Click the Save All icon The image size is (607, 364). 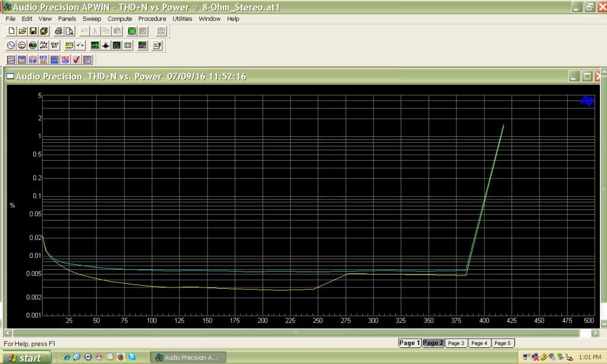[44, 31]
